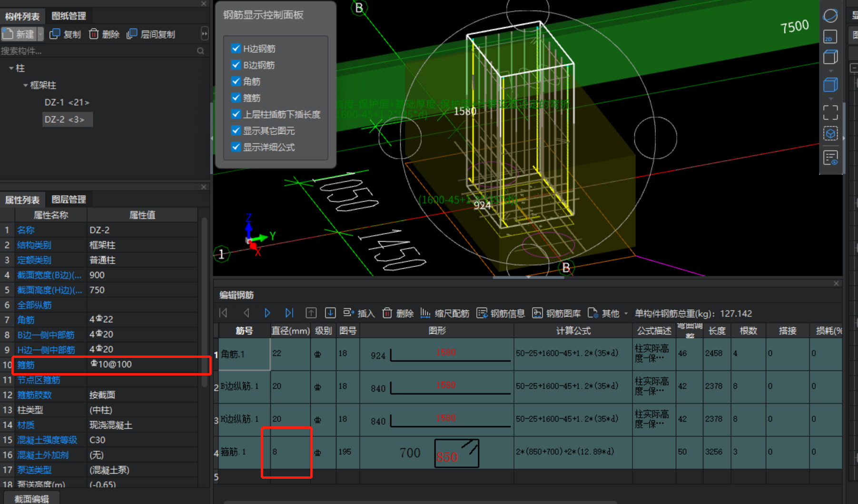The height and width of the screenshot is (504, 858).
Task: Click the 层间复制 button
Action: point(151,34)
